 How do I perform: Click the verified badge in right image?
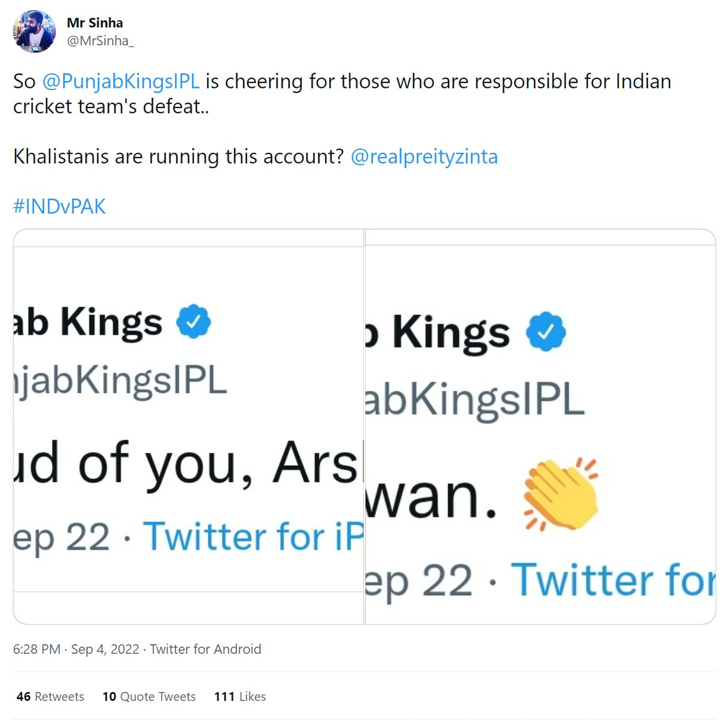tap(545, 331)
